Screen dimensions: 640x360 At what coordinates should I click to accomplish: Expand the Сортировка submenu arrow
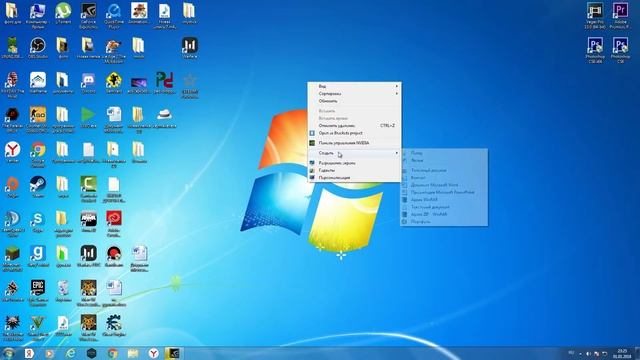click(396, 93)
